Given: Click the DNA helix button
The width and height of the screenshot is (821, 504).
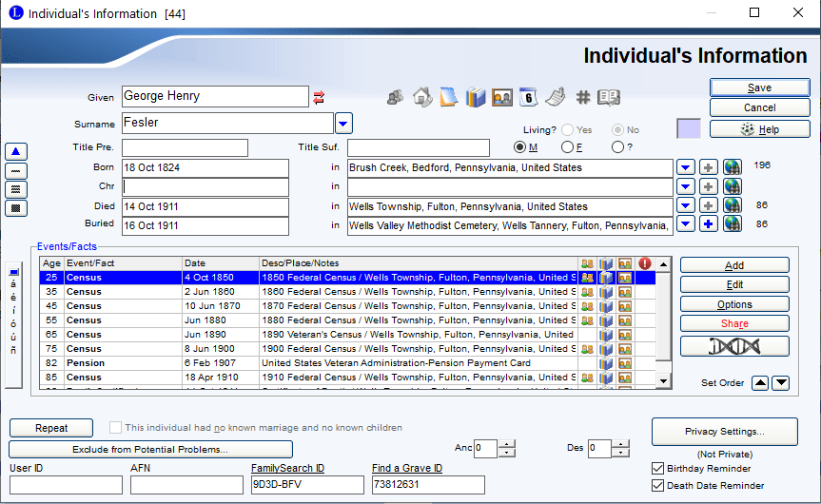Looking at the screenshot, I should (733, 346).
